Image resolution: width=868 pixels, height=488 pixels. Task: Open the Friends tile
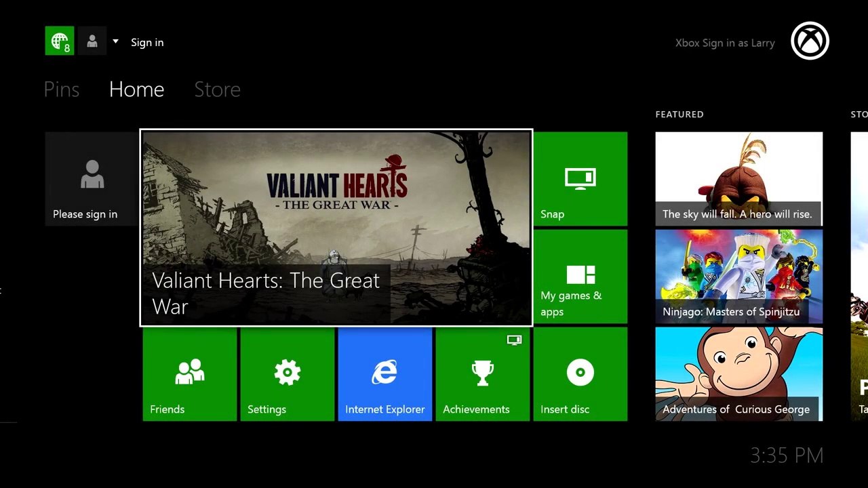tap(190, 374)
